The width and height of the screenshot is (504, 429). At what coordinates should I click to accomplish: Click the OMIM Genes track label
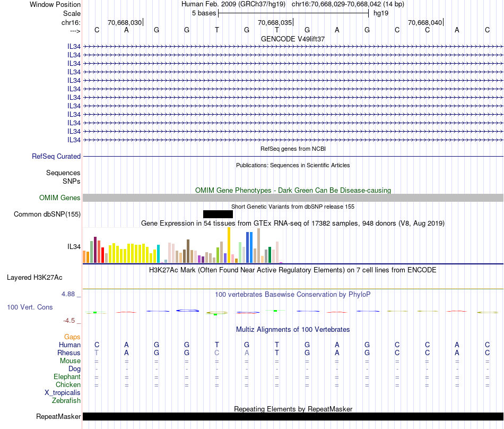(60, 198)
